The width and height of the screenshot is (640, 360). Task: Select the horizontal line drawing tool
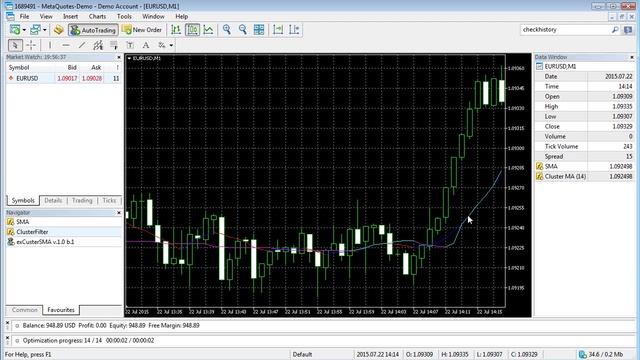[66, 45]
